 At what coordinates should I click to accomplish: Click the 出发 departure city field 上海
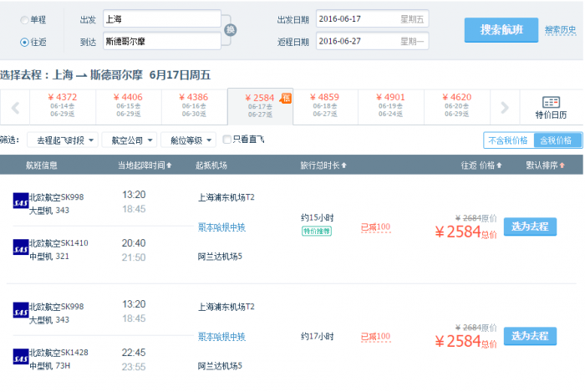click(162, 19)
